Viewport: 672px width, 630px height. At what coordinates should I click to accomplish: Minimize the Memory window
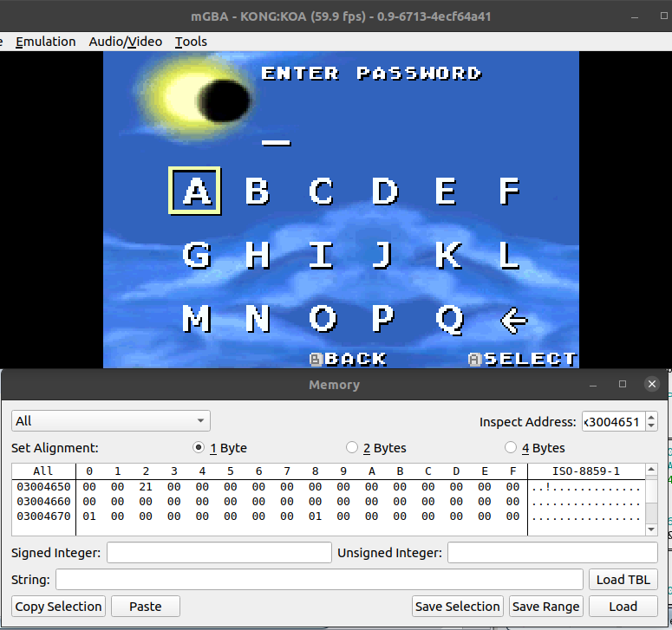tap(593, 384)
